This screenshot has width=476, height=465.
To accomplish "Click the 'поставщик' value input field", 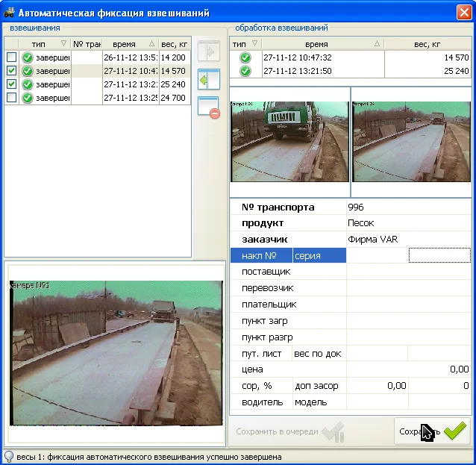I will coord(408,272).
